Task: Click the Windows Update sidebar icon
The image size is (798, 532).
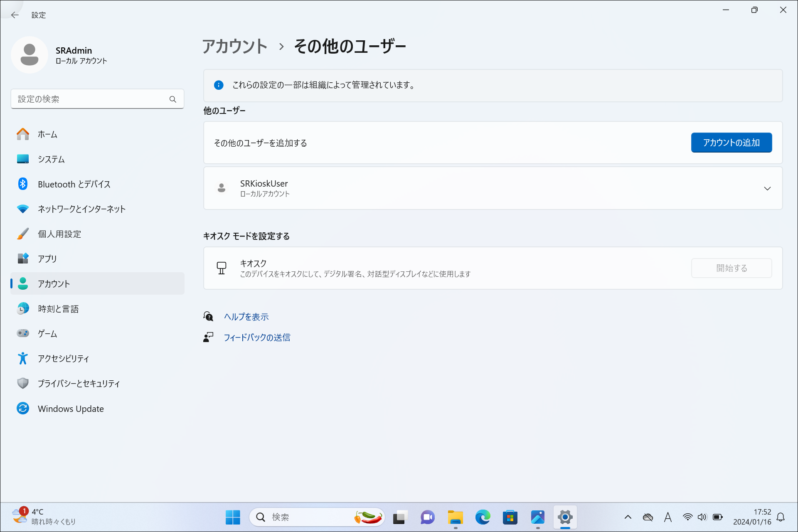Action: point(23,409)
